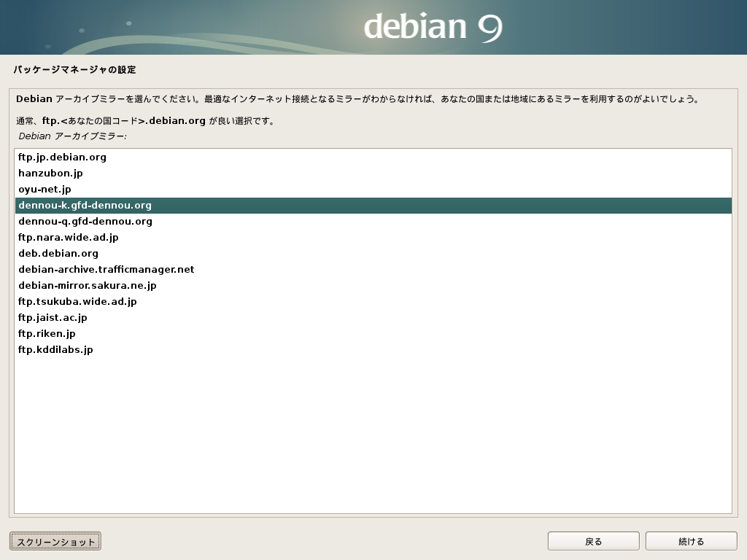Image resolution: width=747 pixels, height=560 pixels.
Task: Select deb.debian.org from the list
Action: (373, 253)
